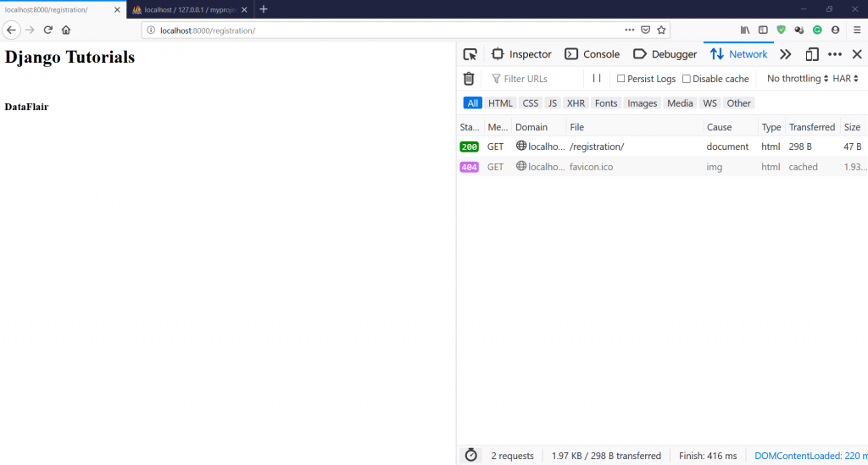Activate the element picker tool
The width and height of the screenshot is (868, 465).
tap(470, 54)
